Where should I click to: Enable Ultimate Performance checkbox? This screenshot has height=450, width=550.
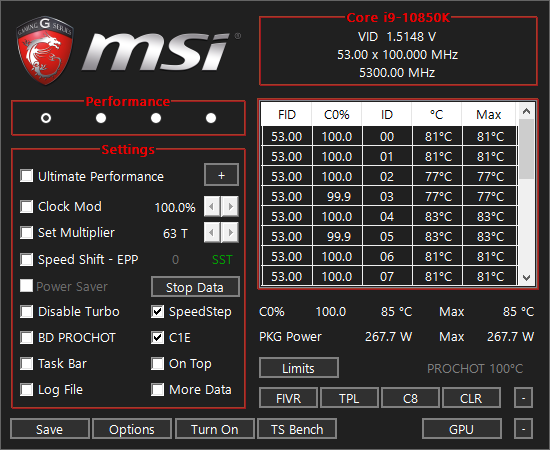pos(27,176)
